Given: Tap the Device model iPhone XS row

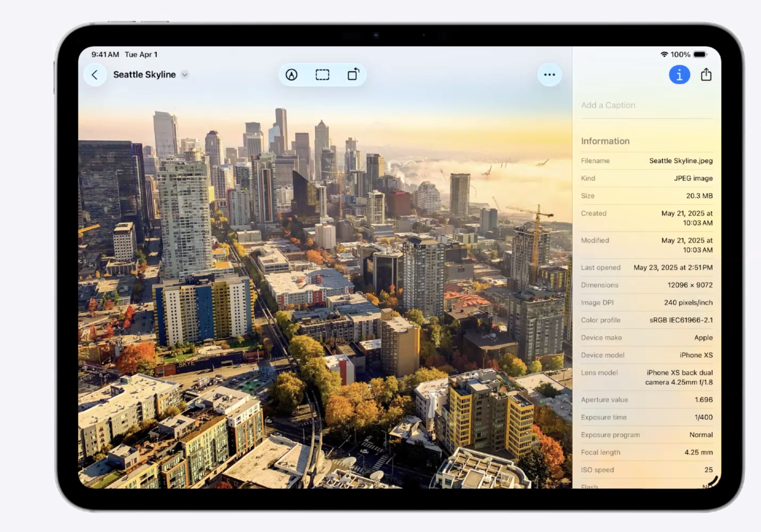Looking at the screenshot, I should 647,355.
